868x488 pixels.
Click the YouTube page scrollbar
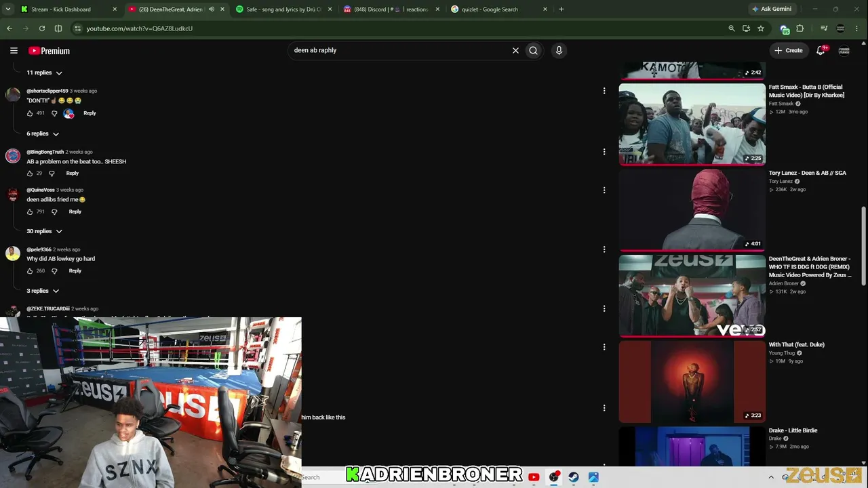863,245
